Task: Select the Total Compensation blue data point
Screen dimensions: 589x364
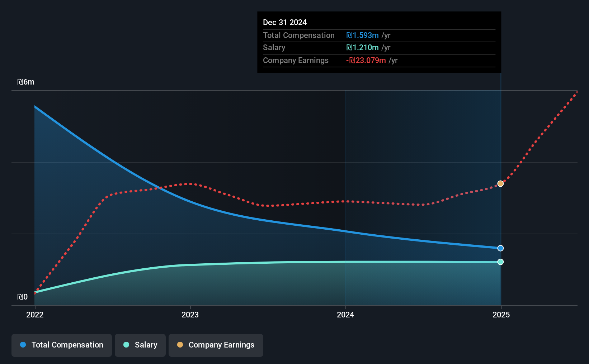Action: coord(500,248)
